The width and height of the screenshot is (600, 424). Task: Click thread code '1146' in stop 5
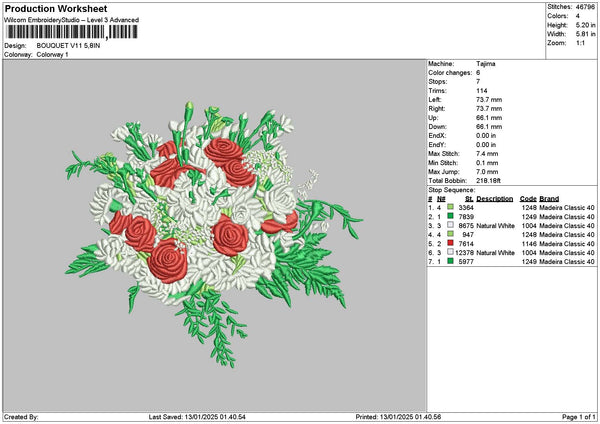(529, 244)
